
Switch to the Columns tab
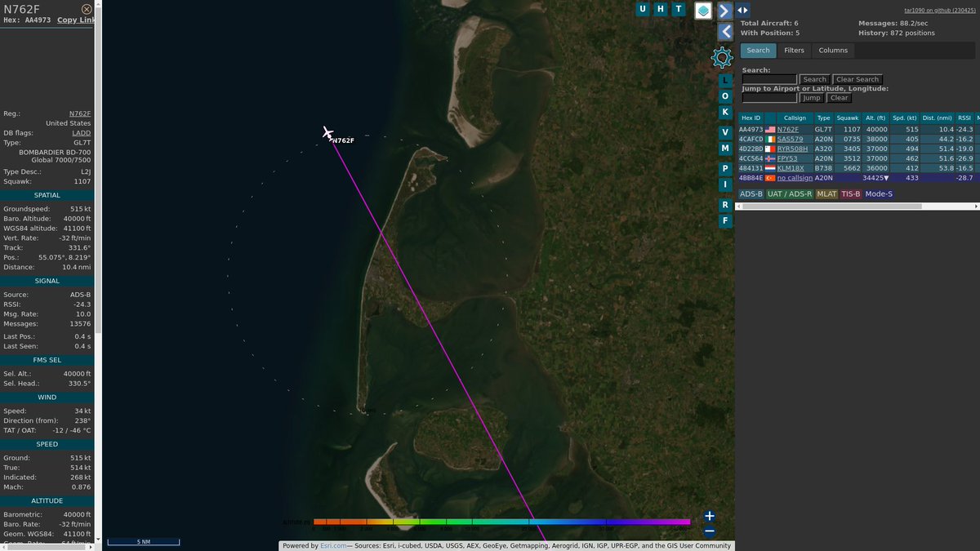click(x=833, y=51)
